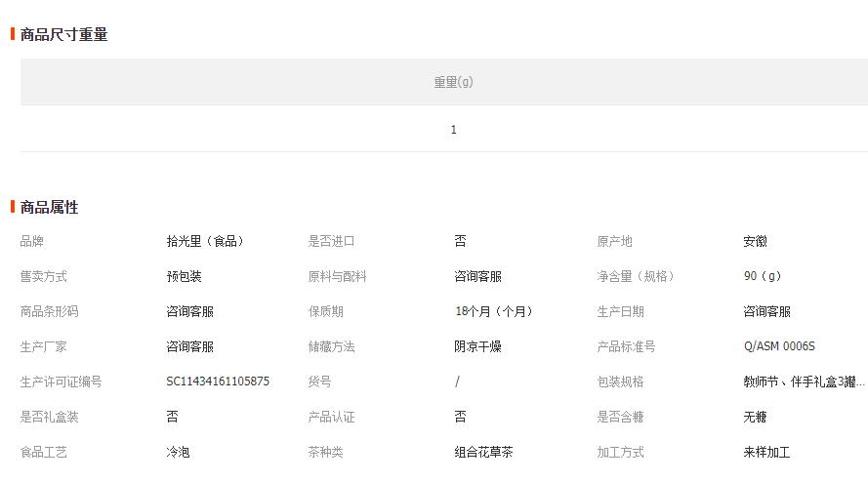The width and height of the screenshot is (868, 482).
Task: Click the 商品尺寸重量 section heading
Action: (x=63, y=35)
